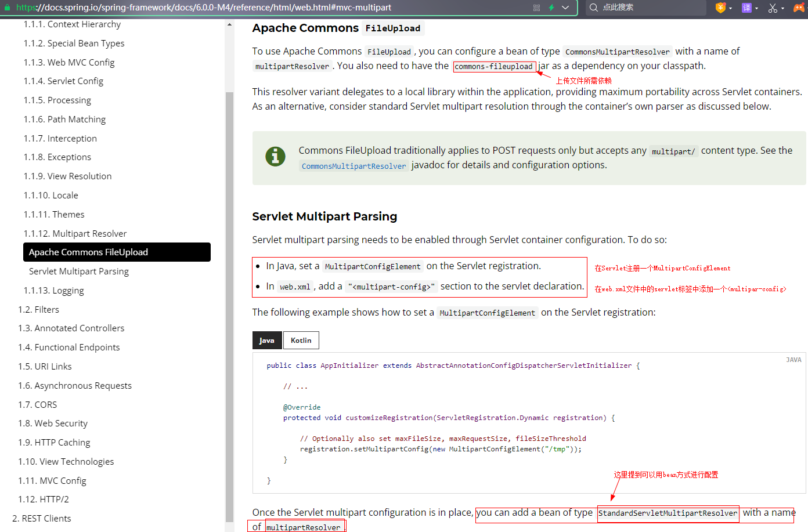Screen dimensions: 808x532
Task: Go to 1.10. View Technologies
Action: point(66,462)
